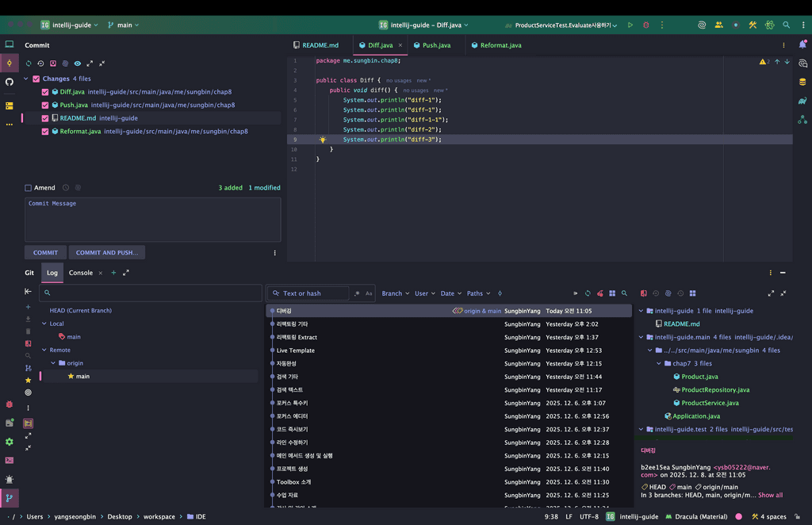Image resolution: width=812 pixels, height=525 pixels.
Task: Uncheck the Diff.java file checkbox
Action: click(45, 92)
